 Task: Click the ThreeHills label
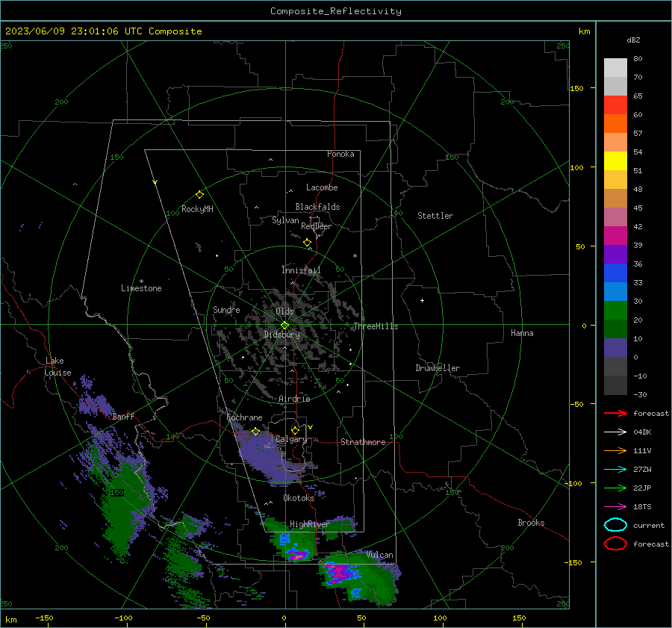[376, 326]
